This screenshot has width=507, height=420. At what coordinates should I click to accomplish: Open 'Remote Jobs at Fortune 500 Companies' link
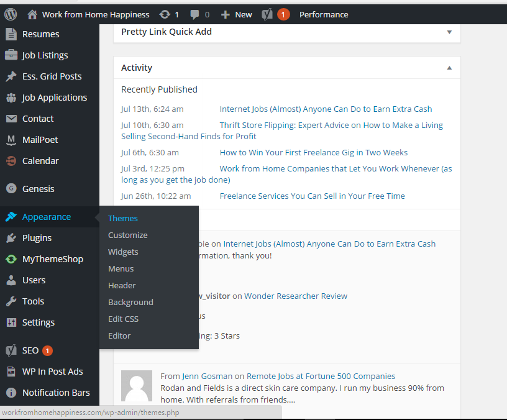tap(321, 376)
